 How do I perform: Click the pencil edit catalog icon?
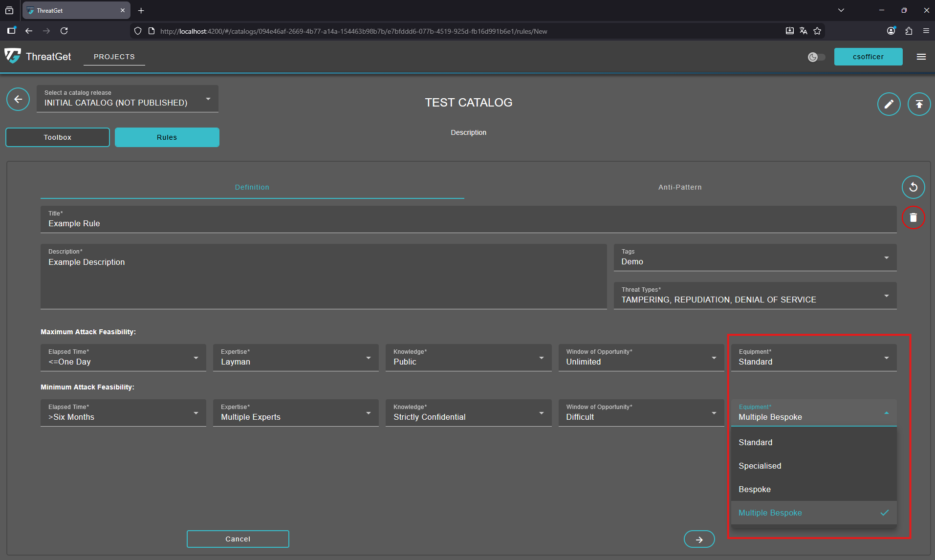tap(889, 104)
